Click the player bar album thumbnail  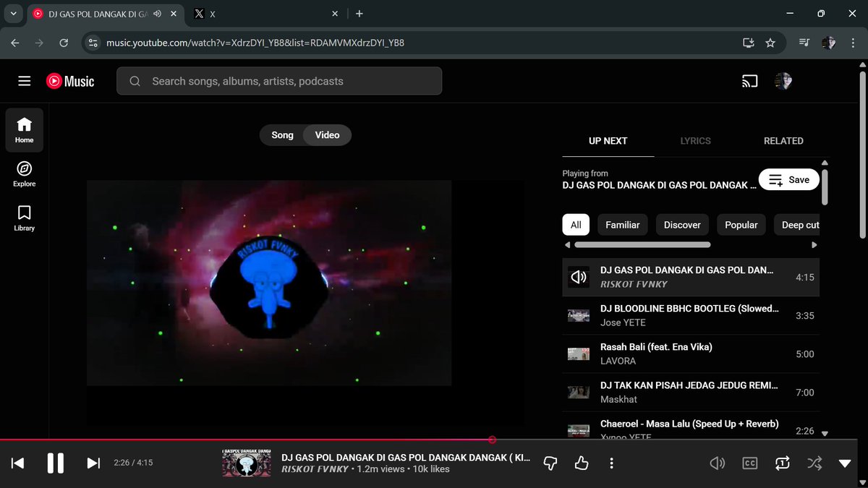[247, 463]
